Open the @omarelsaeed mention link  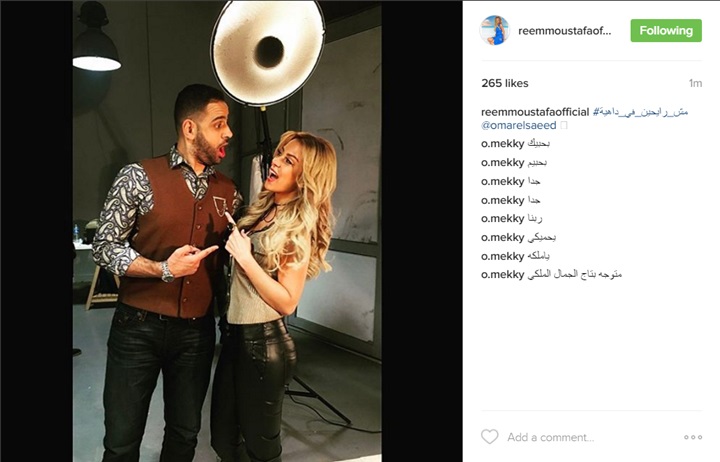518,125
